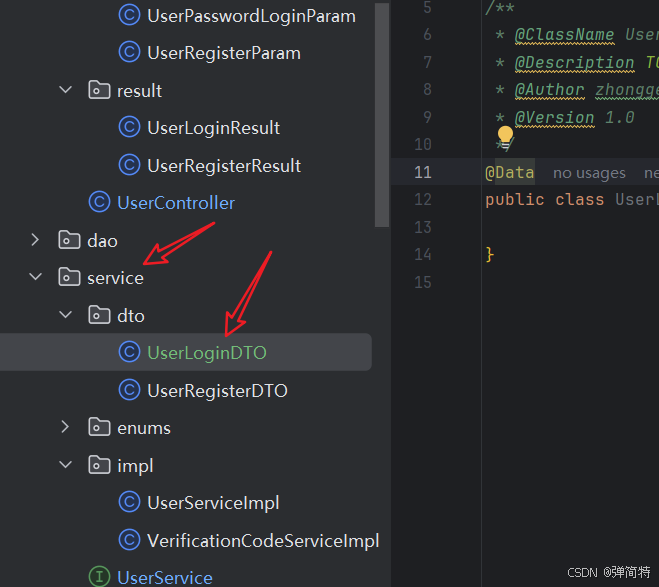
Task: Click the @ClassName doc tag
Action: 564,35
